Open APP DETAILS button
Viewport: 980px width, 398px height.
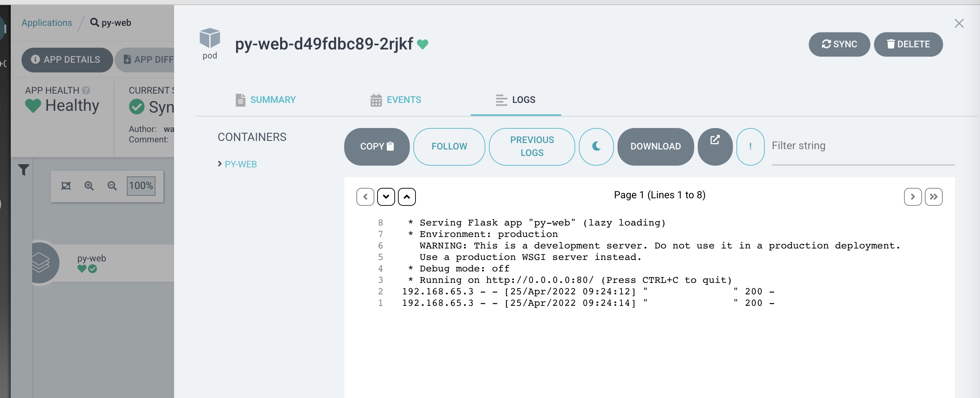coord(67,60)
